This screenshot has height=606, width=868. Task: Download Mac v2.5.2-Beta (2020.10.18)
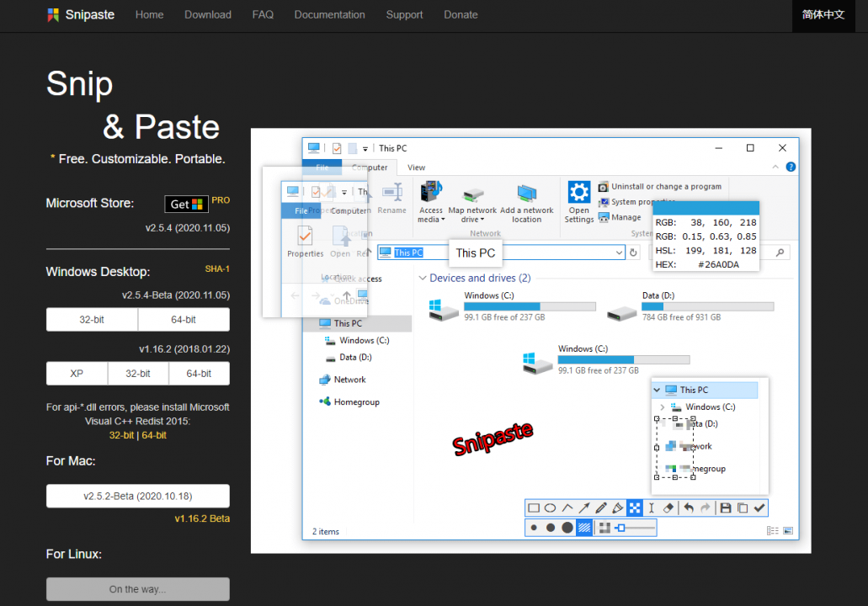pyautogui.click(x=138, y=496)
